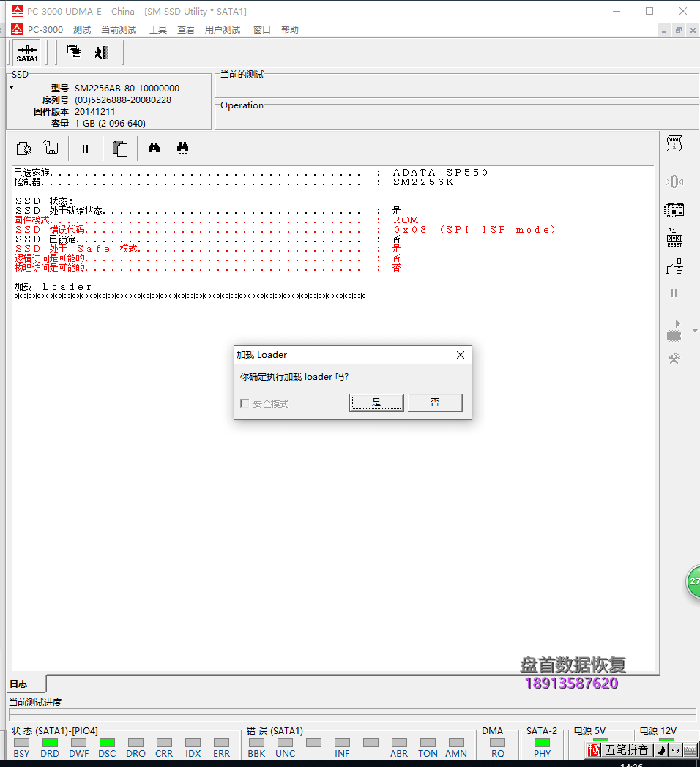The height and width of the screenshot is (767, 700).
Task: Click the moon icon on IME bar
Action: (x=661, y=750)
